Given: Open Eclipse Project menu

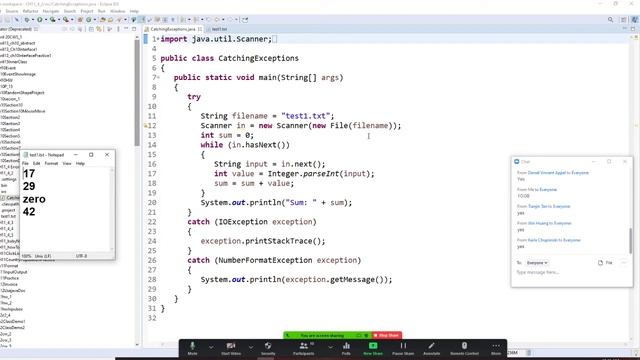Looking at the screenshot, I should [87, 11].
